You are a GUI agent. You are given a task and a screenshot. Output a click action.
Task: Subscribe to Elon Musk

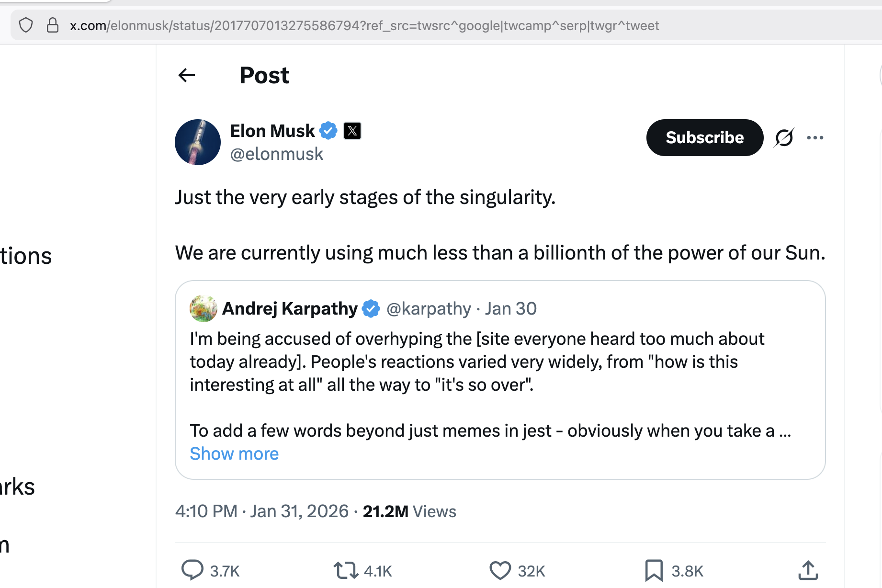pyautogui.click(x=705, y=137)
